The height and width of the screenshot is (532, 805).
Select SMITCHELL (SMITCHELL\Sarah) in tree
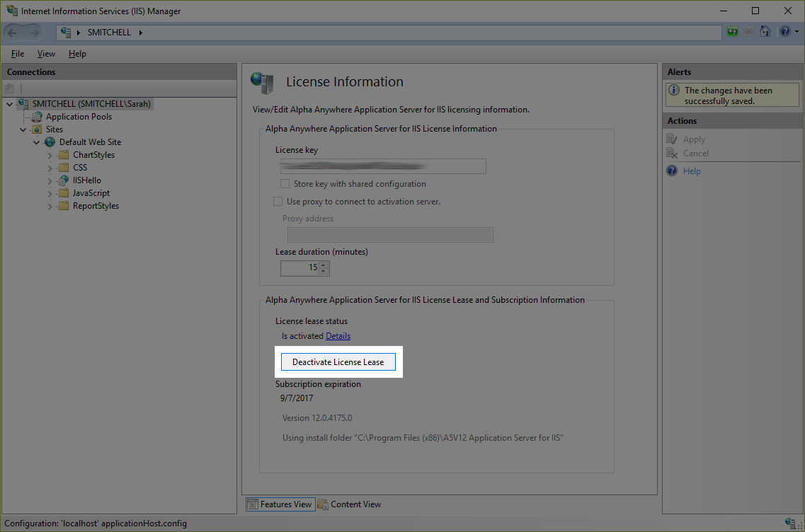coord(91,104)
